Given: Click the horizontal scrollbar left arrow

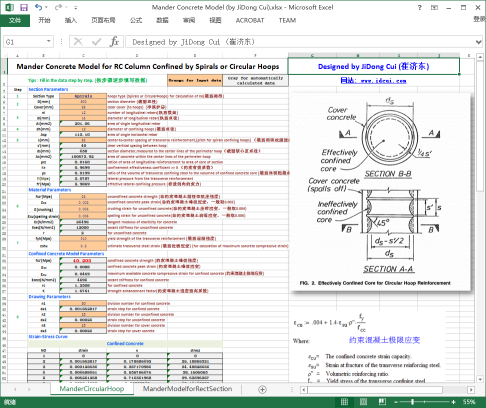Looking at the screenshot, I should coord(304,390).
